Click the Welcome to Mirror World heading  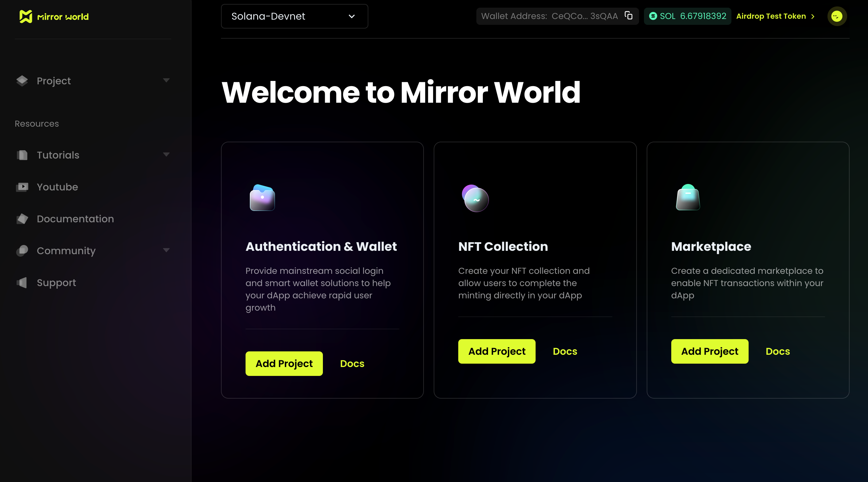pos(401,92)
